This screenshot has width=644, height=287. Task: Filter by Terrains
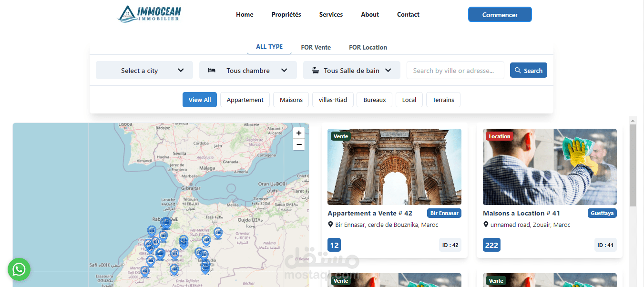[443, 100]
